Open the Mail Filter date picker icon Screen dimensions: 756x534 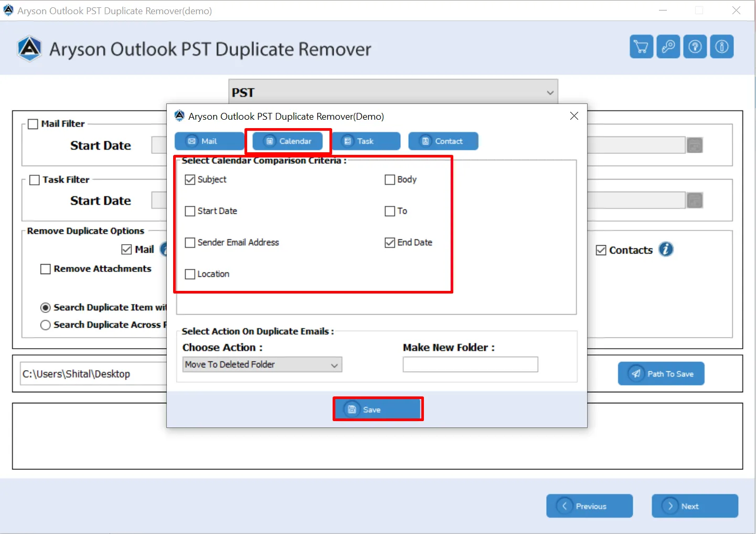pyautogui.click(x=695, y=145)
